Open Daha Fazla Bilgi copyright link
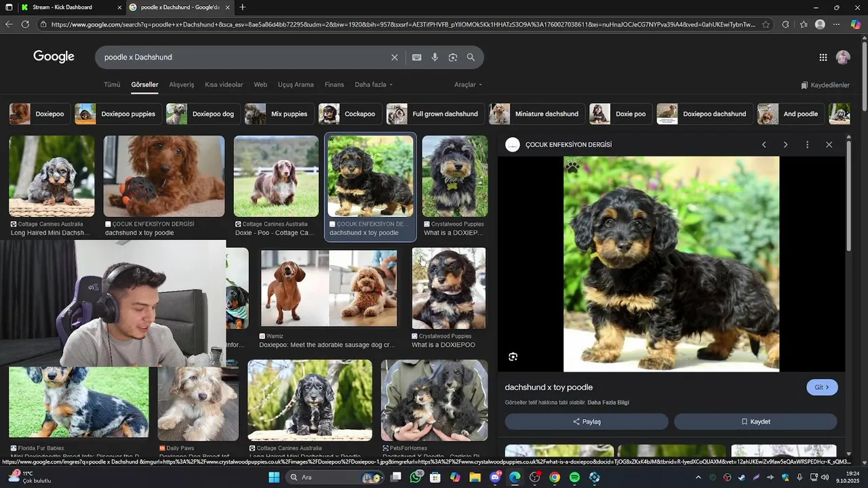Viewport: 868px width, 488px height. pyautogui.click(x=608, y=403)
